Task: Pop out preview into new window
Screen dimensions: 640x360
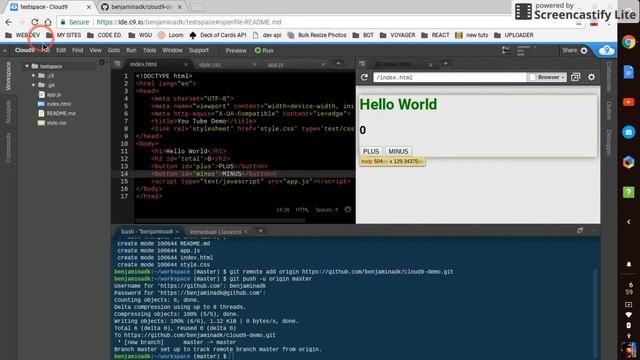Action: click(x=575, y=77)
